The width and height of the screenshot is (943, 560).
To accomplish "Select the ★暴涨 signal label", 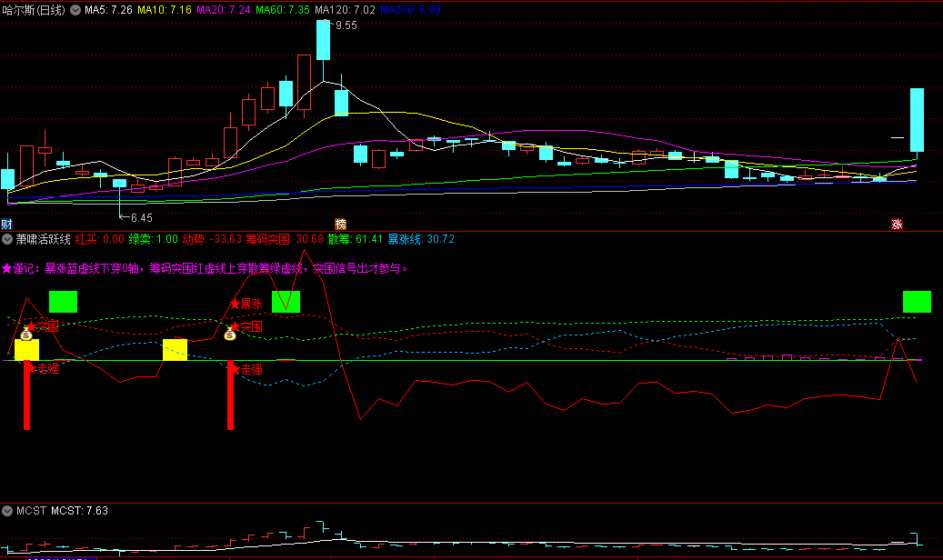I will (246, 304).
